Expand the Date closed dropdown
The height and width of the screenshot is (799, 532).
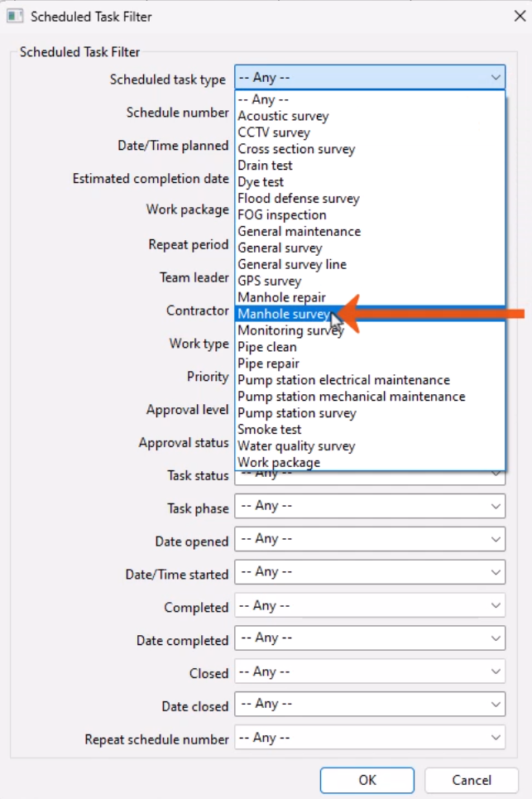tap(370, 704)
